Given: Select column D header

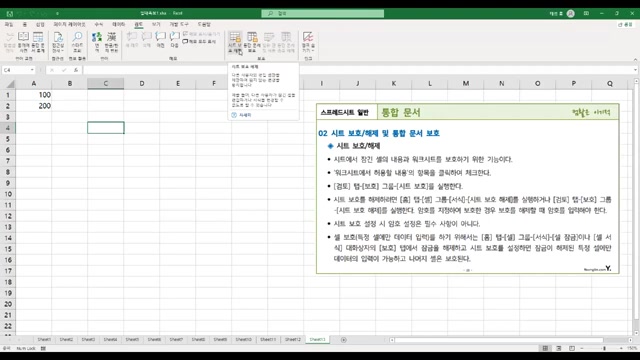Looking at the screenshot, I should [142, 84].
